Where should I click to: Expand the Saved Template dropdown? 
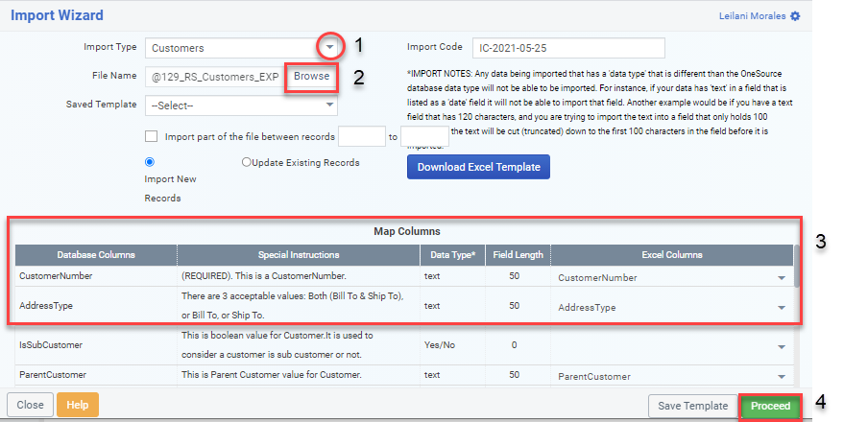329,105
